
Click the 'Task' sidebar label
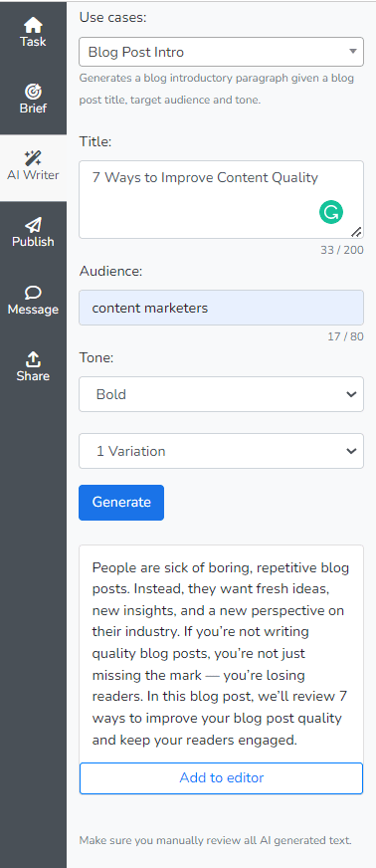33,42
